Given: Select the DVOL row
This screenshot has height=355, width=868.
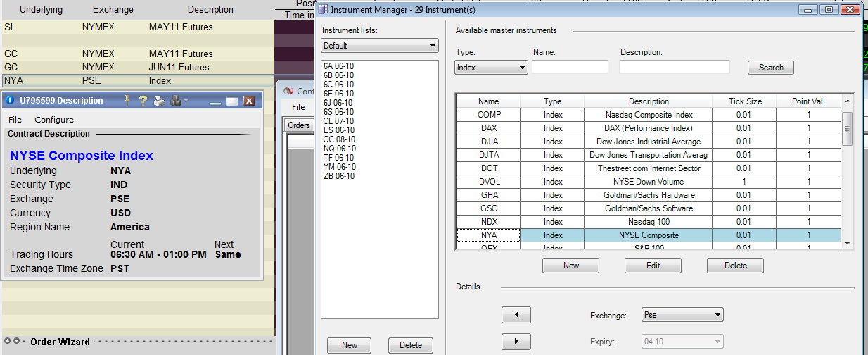Looking at the screenshot, I should [649, 182].
